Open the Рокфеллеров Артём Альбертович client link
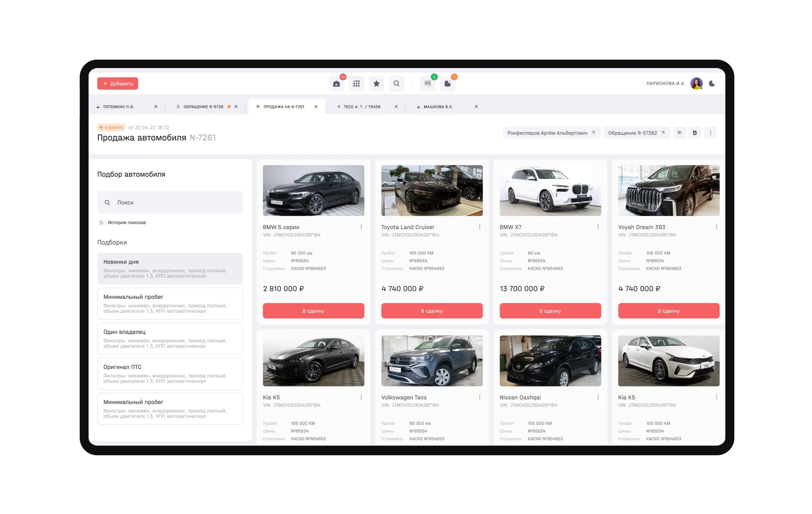 tap(551, 133)
